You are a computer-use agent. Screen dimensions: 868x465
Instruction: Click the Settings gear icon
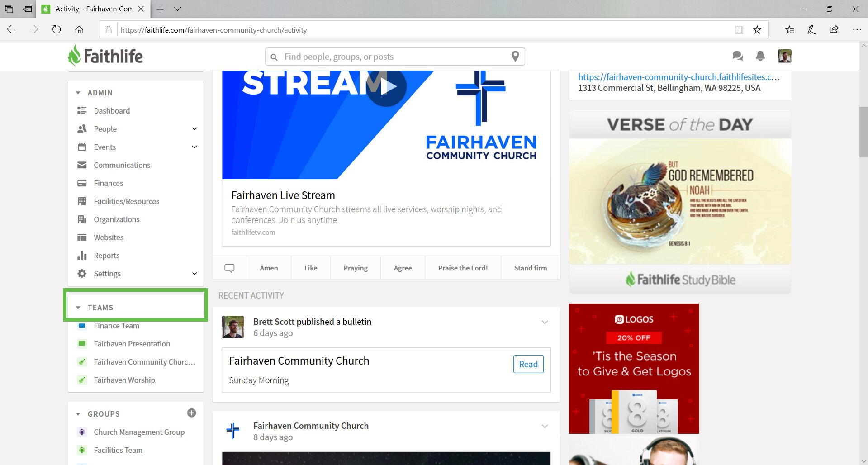pos(82,274)
